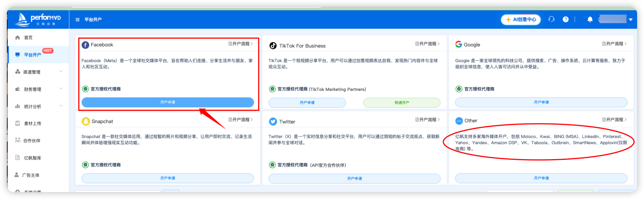Click the Facebook 官方授权代理商 badge icon

point(85,89)
